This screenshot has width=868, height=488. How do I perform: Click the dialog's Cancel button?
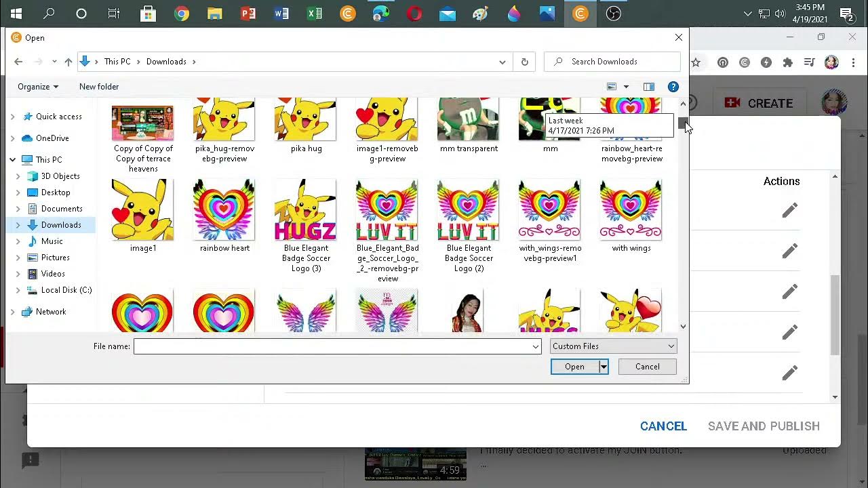(647, 367)
